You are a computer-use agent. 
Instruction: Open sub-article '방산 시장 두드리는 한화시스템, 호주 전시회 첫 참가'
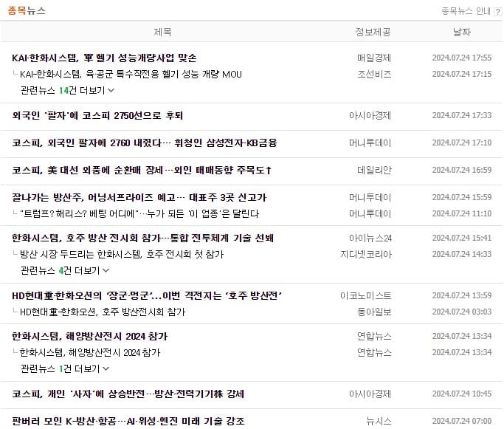pos(122,255)
